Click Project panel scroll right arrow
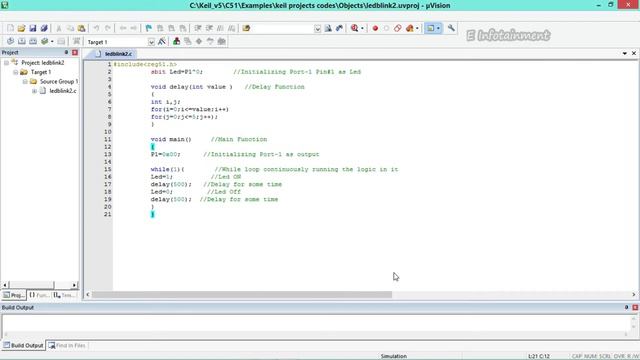Viewport: 640px width, 360px height. tap(74, 285)
